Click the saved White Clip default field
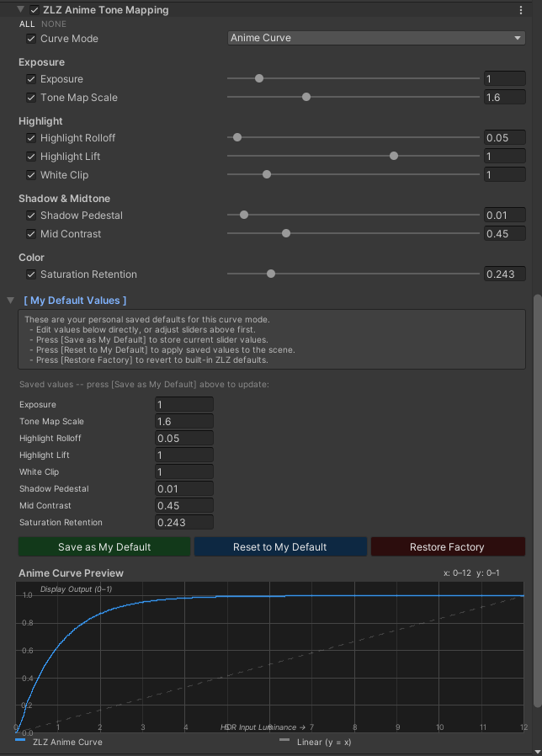Screen dimensions: 542x756 pyautogui.click(x=184, y=472)
